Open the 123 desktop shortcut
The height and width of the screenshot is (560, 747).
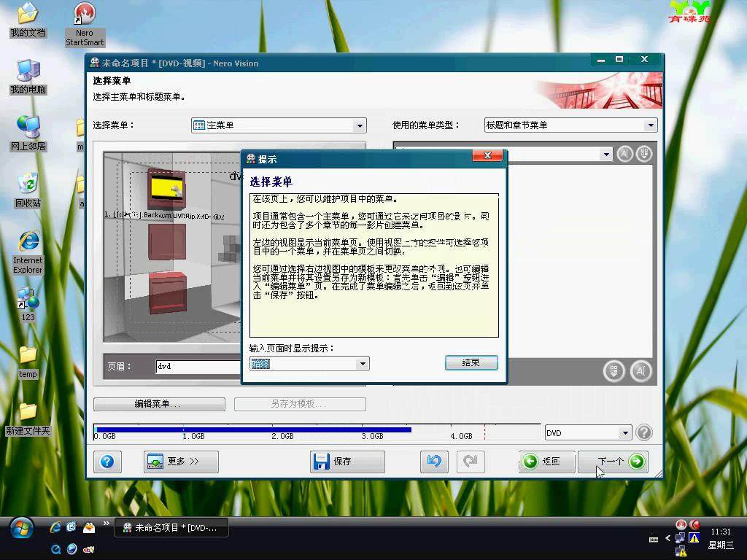28,305
